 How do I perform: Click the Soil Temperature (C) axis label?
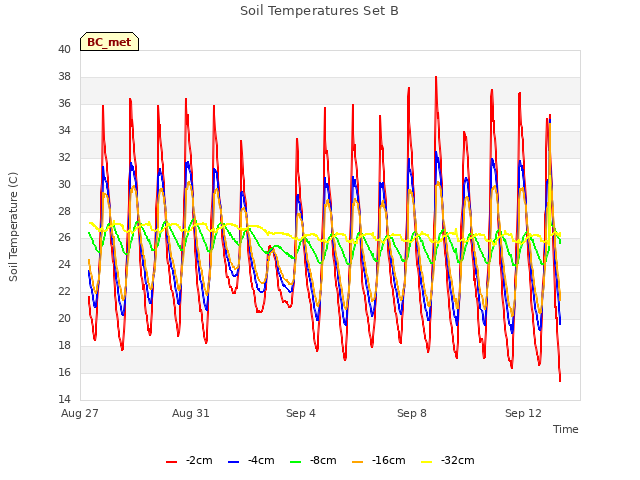pyautogui.click(x=13, y=227)
